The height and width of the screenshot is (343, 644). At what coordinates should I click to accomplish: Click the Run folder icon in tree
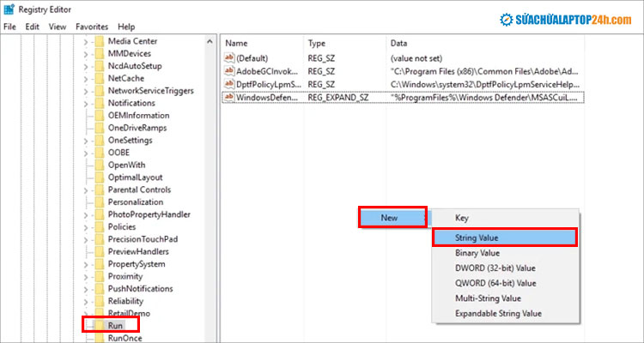(99, 326)
